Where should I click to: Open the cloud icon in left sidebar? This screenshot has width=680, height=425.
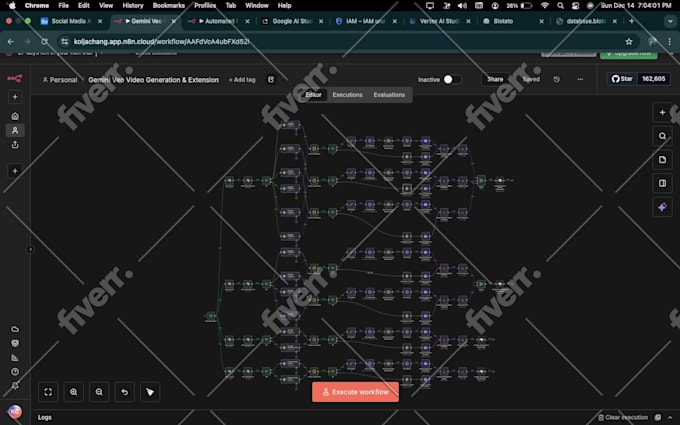tap(15, 329)
